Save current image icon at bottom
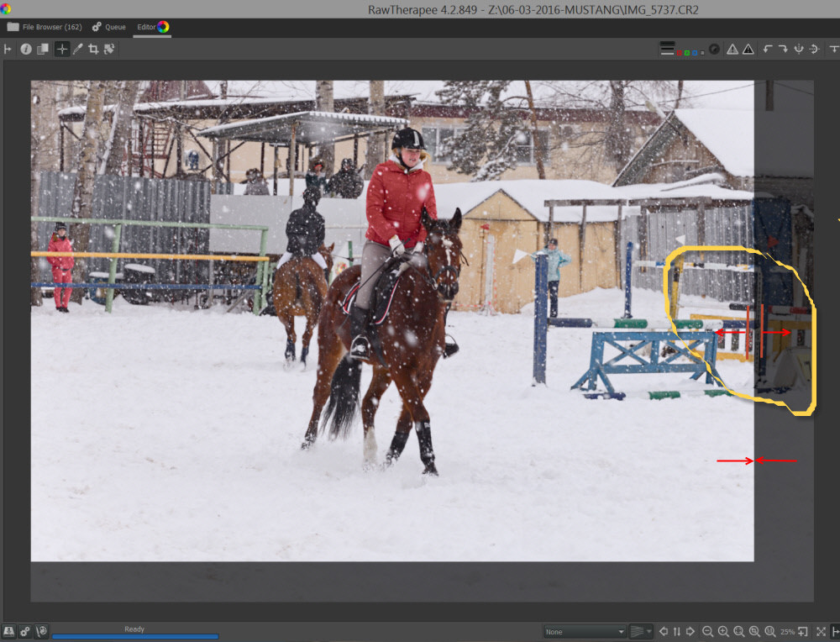Image resolution: width=840 pixels, height=642 pixels. (x=8, y=631)
